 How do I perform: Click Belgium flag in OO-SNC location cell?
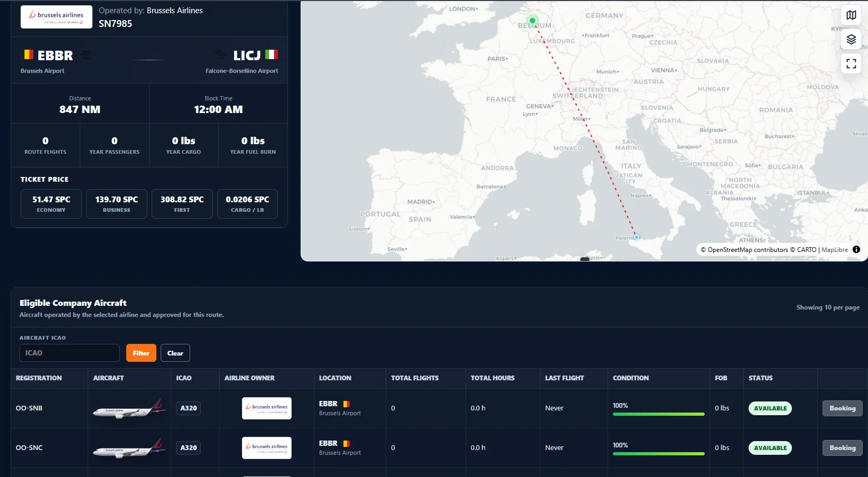pyautogui.click(x=347, y=444)
